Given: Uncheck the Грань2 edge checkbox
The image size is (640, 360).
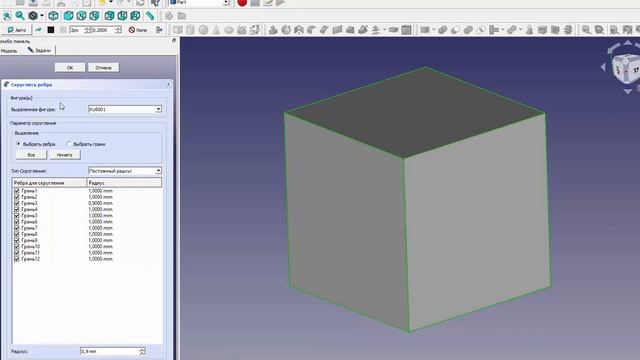Looking at the screenshot, I should [x=17, y=197].
